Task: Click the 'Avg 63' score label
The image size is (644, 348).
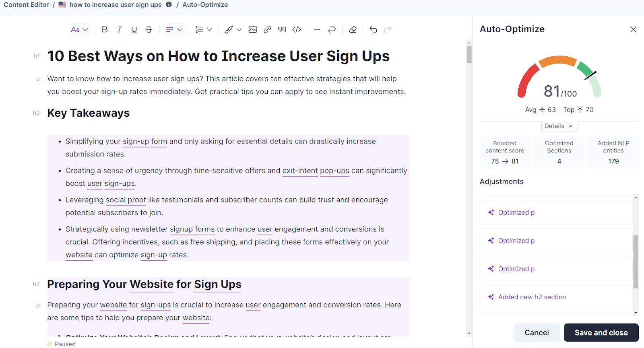Action: (540, 110)
